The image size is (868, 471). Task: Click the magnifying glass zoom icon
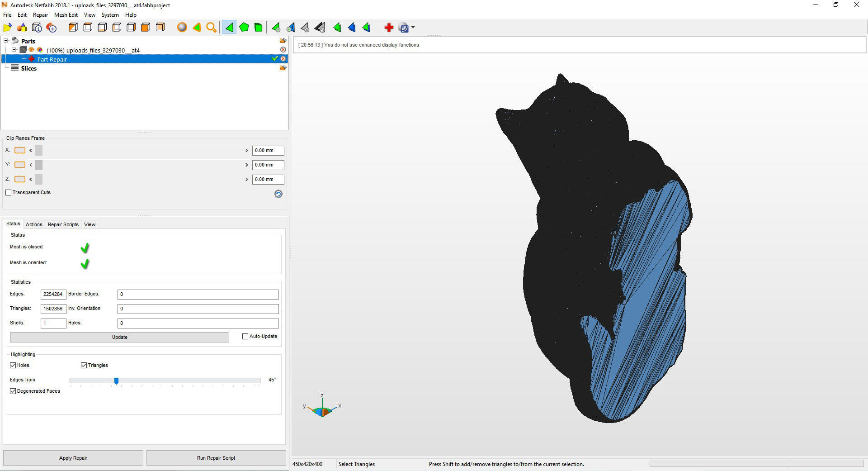pyautogui.click(x=211, y=28)
